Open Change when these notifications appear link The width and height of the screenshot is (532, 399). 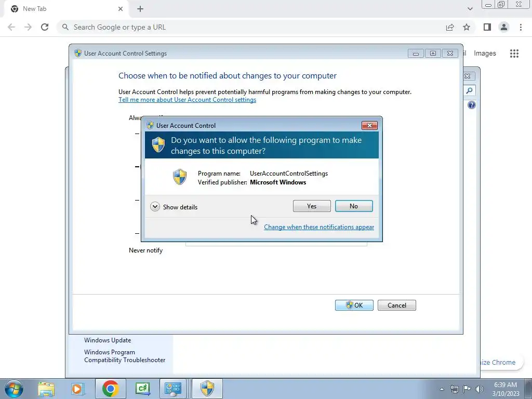pos(319,227)
